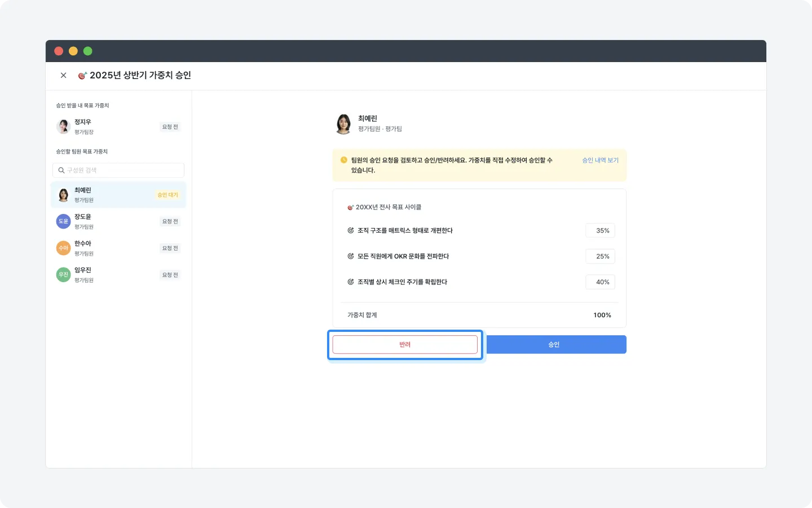Select the 임우진 name in the team list
Image resolution: width=812 pixels, height=508 pixels.
pyautogui.click(x=83, y=270)
